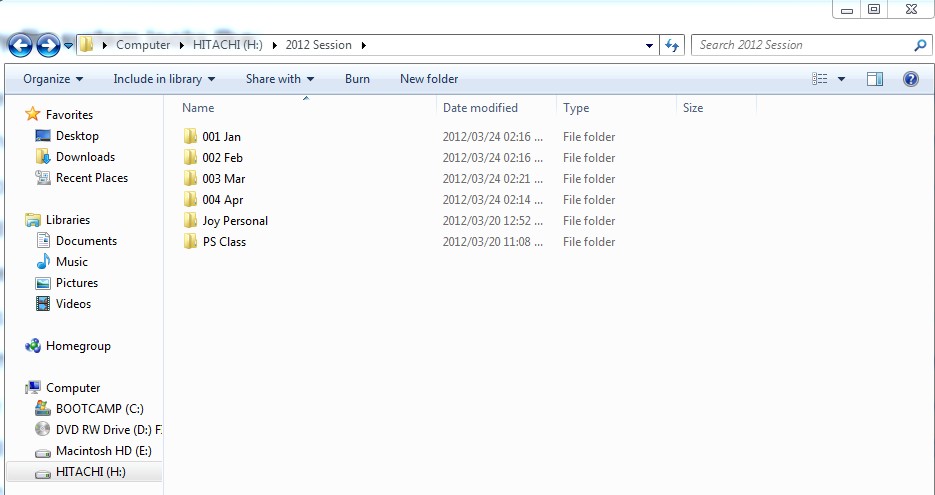Expand arrow between Computer and HITACHI breadcrumb
Screen dimensions: 935x495
click(x=182, y=45)
